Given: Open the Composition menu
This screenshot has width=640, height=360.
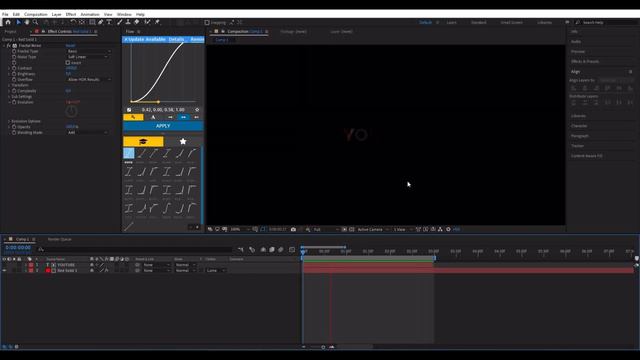Looking at the screenshot, I should 36,14.
